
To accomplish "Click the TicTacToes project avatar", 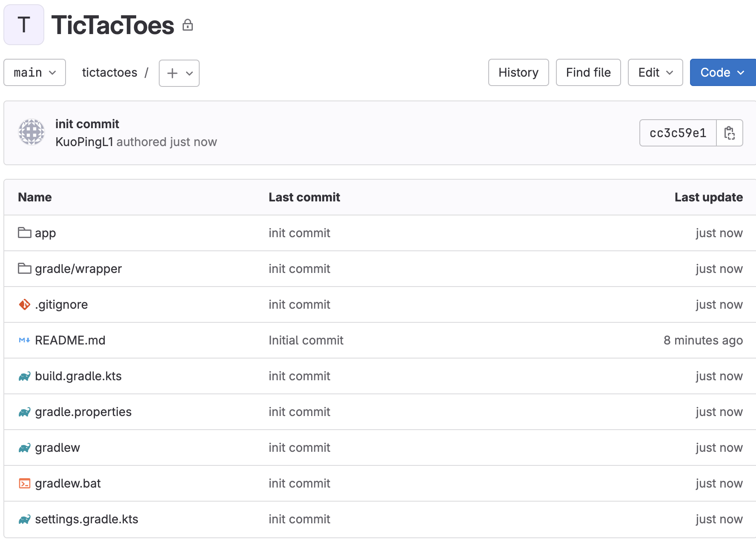I will [24, 25].
